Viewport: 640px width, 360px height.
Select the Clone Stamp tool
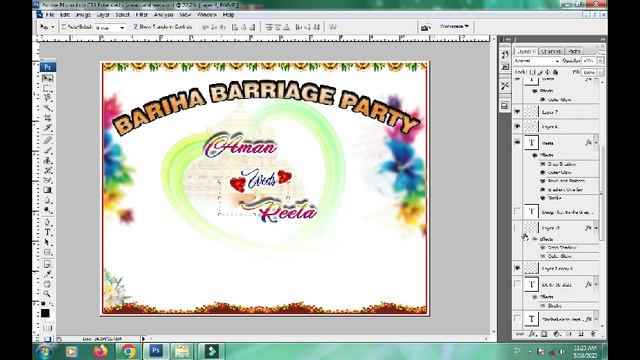tap(48, 160)
